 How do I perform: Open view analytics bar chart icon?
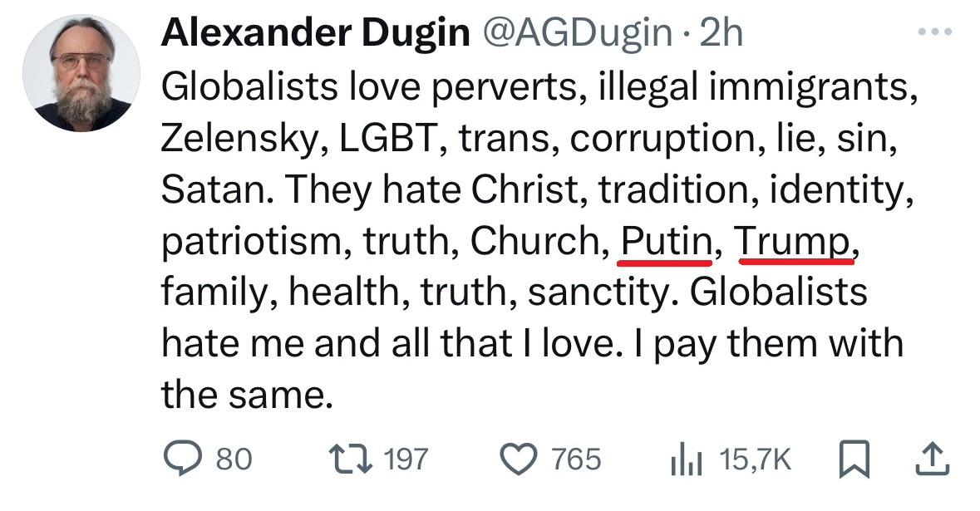(687, 459)
